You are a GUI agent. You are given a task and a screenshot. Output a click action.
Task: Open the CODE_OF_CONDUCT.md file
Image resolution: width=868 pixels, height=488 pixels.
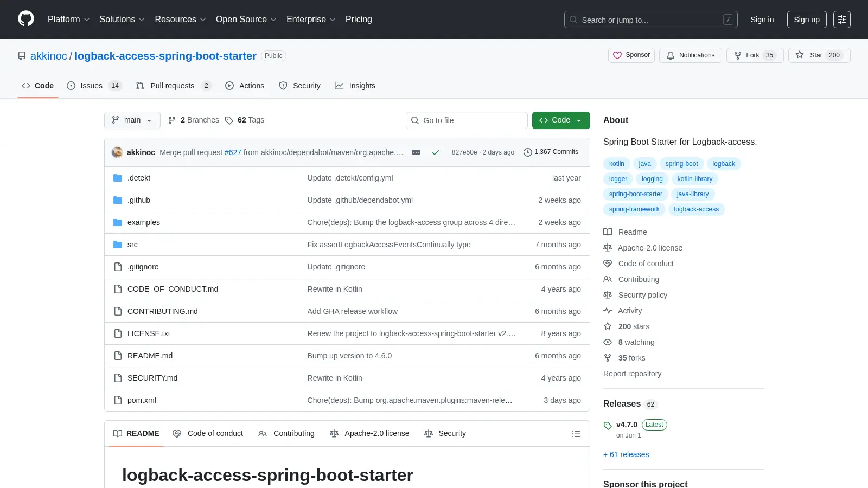(x=173, y=289)
